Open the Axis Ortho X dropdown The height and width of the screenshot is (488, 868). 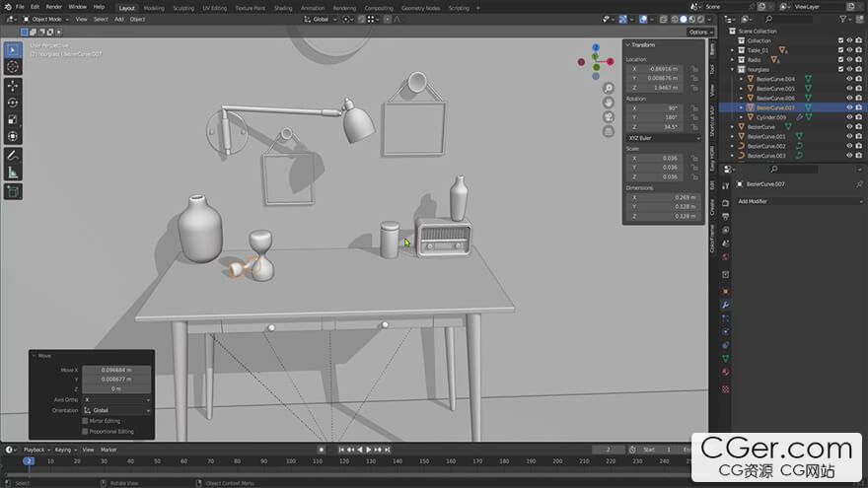pyautogui.click(x=116, y=399)
